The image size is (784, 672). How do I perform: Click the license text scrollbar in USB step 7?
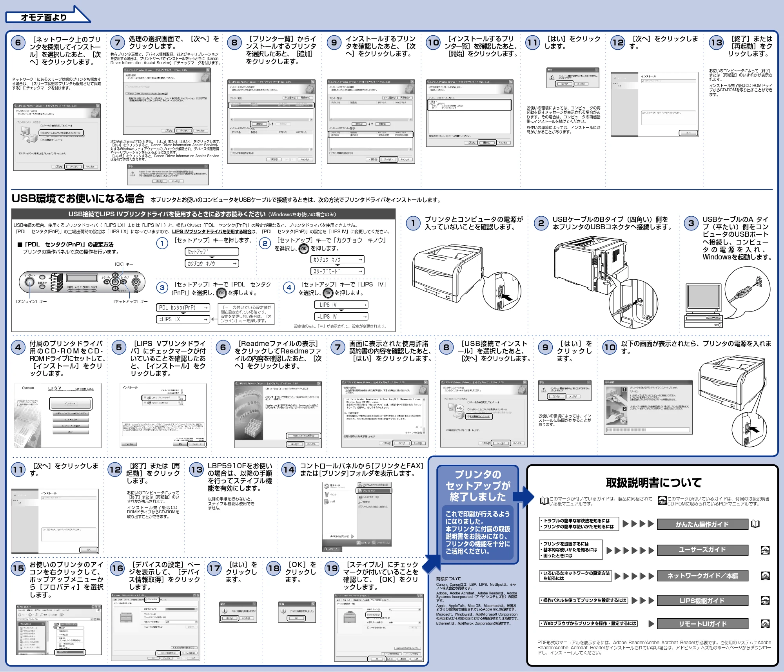click(x=424, y=415)
